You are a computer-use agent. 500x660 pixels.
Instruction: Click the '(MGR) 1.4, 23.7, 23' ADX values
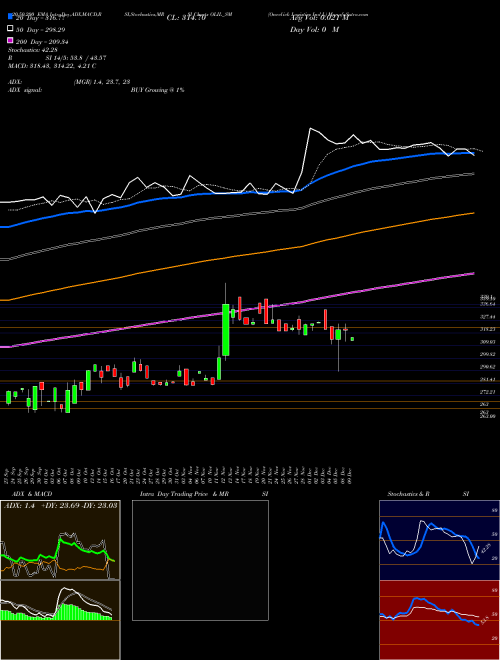[102, 82]
